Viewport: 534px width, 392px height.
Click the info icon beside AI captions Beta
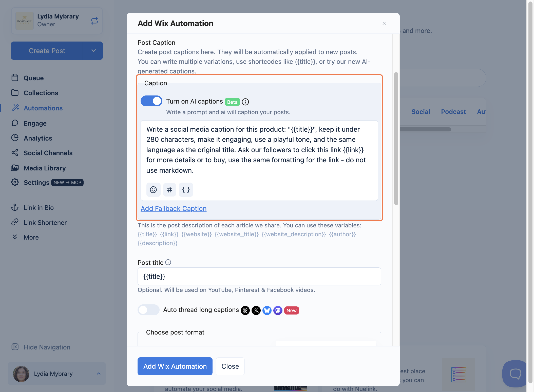tap(245, 102)
